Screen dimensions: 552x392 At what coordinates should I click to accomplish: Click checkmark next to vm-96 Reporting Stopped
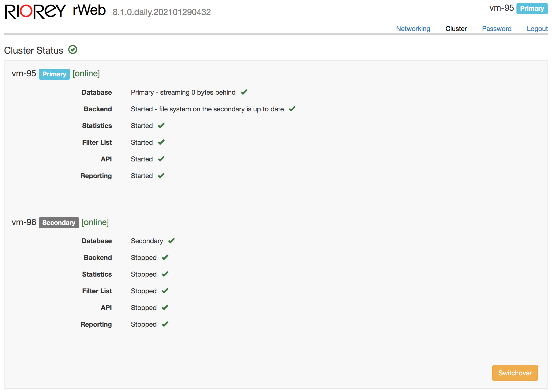[x=165, y=324]
